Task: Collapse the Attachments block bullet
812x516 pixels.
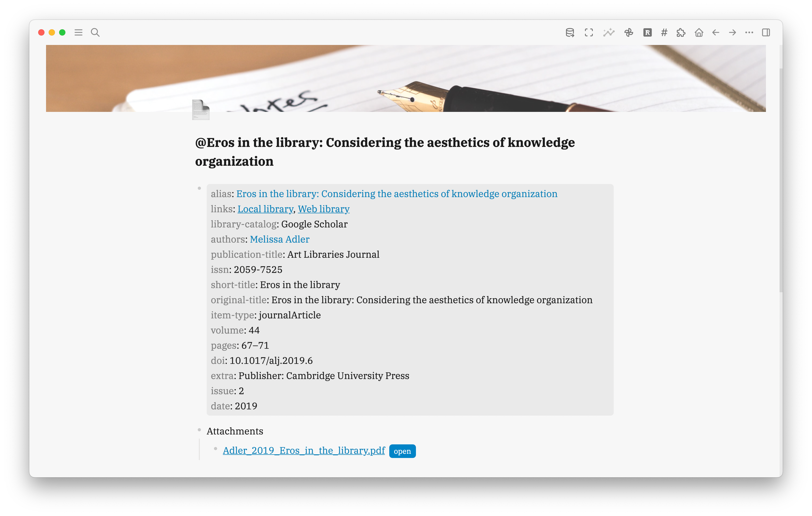Action: (199, 430)
